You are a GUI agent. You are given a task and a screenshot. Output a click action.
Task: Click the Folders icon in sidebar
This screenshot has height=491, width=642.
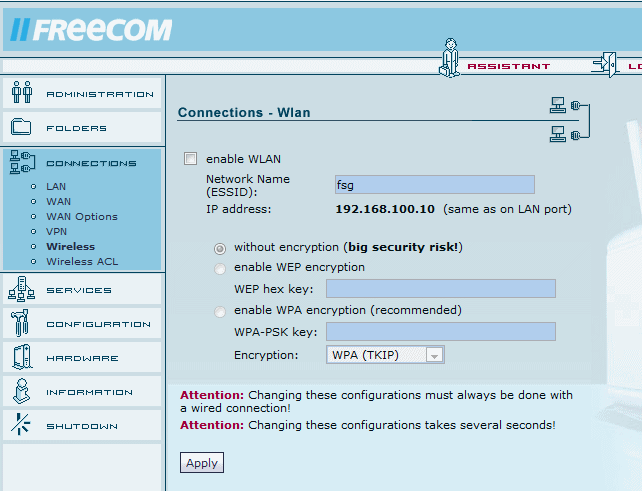21,127
